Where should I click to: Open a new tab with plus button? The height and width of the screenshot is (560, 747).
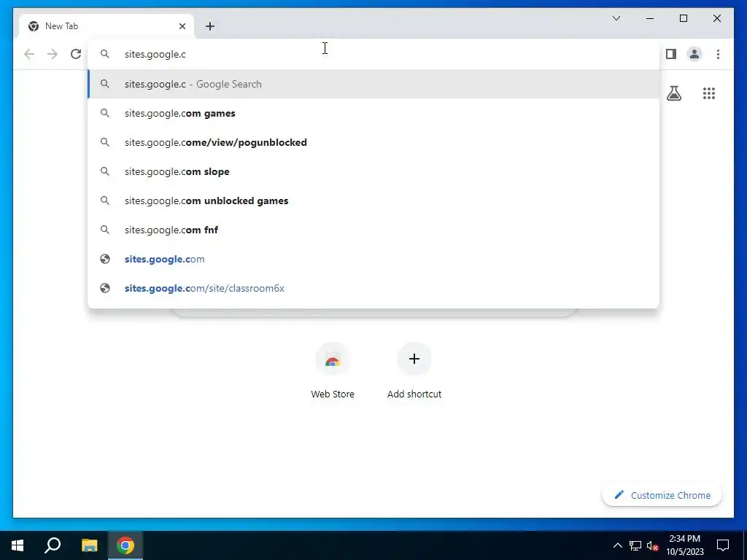click(x=210, y=26)
